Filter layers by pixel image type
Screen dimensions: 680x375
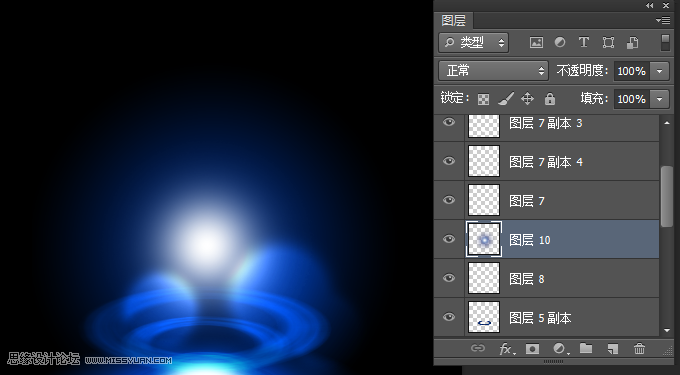(536, 42)
